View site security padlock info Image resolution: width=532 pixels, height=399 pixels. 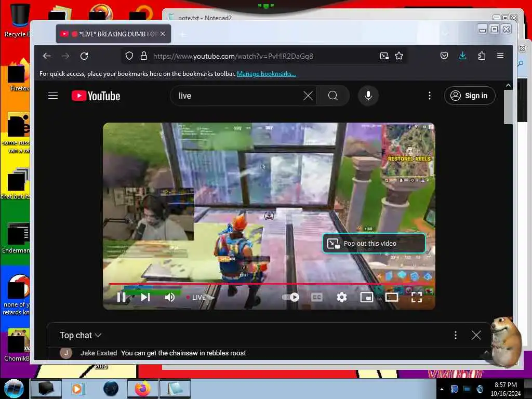144,56
